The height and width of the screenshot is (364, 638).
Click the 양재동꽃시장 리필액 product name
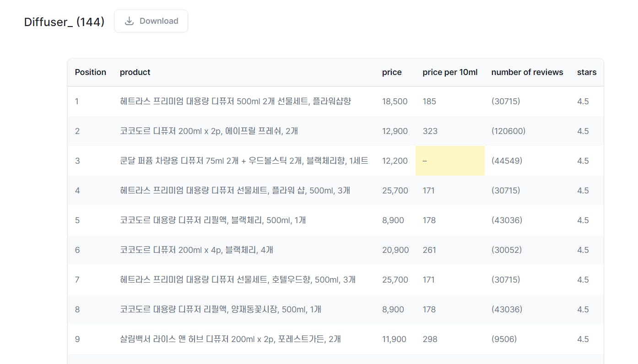click(x=220, y=310)
